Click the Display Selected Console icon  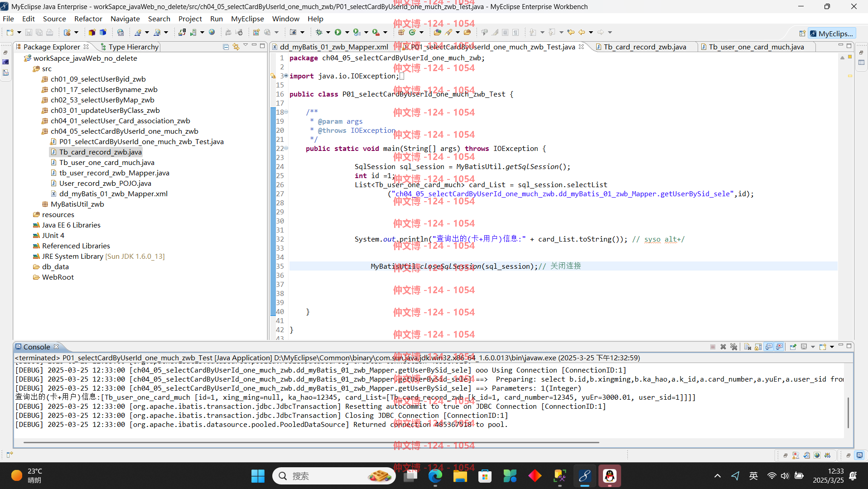click(804, 347)
